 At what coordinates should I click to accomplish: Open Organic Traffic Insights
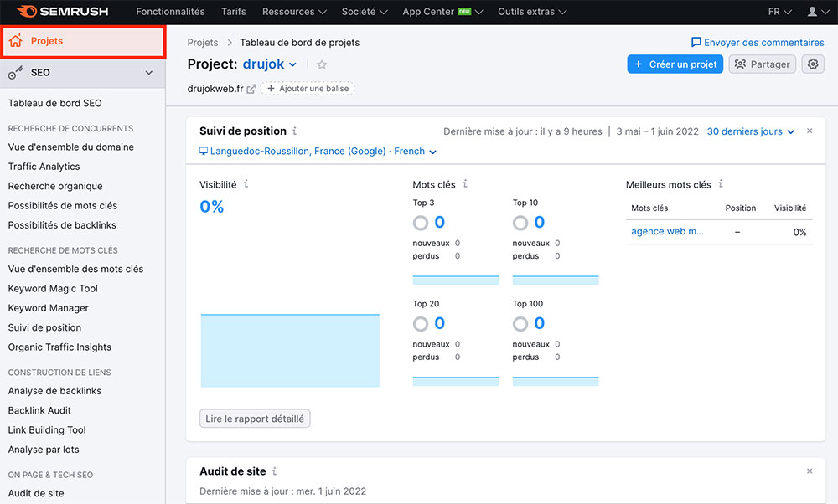pos(59,347)
